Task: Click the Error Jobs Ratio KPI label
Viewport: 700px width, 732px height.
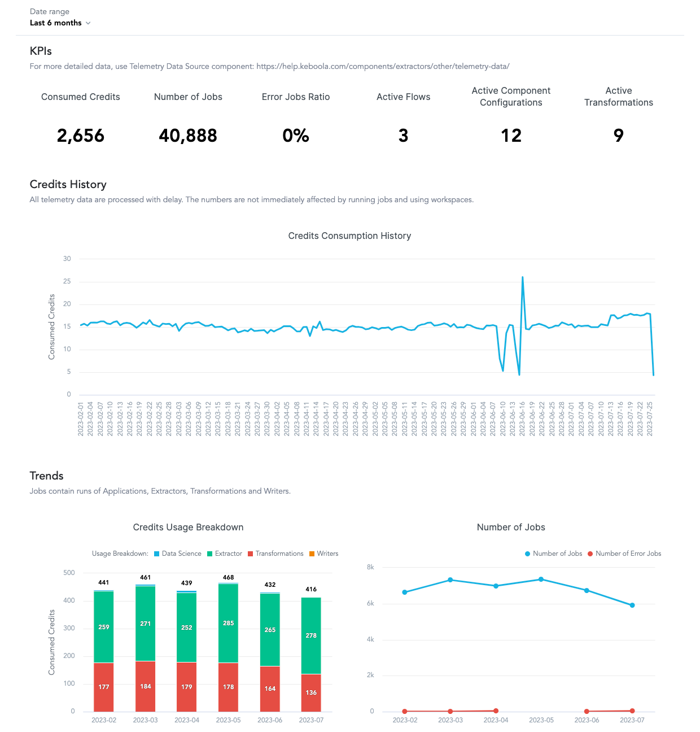Action: coord(296,97)
